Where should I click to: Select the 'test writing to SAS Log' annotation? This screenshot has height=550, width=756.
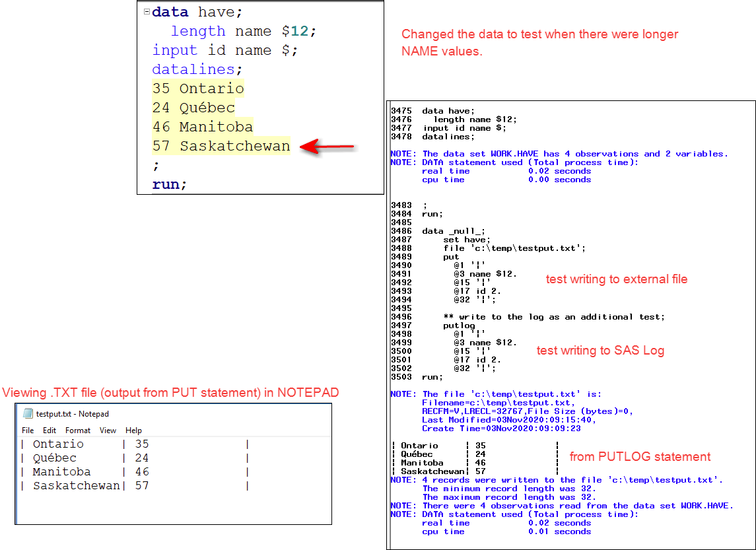tap(600, 351)
